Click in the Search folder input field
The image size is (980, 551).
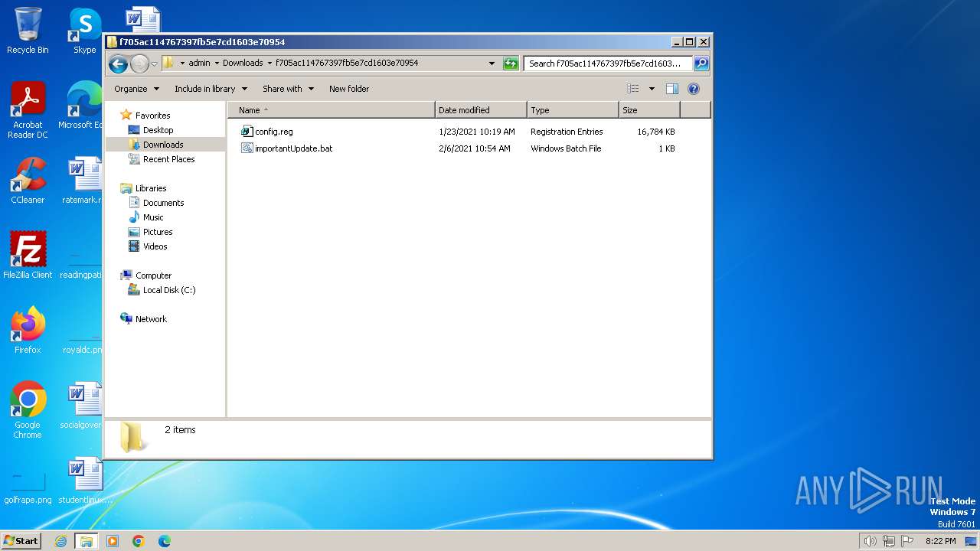point(608,64)
